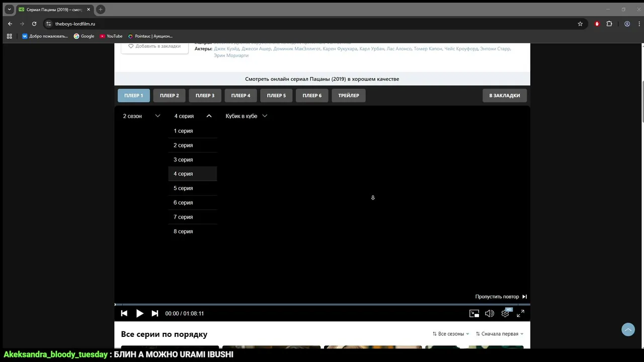Screen dimensions: 644x362
Task: Click the browser back arrow
Action: (10, 24)
